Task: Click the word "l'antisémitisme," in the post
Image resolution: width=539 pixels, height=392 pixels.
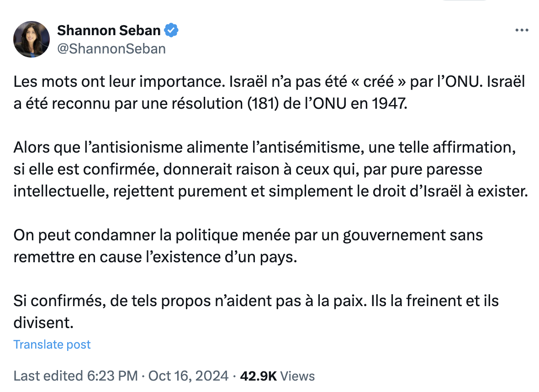Action: coord(308,147)
